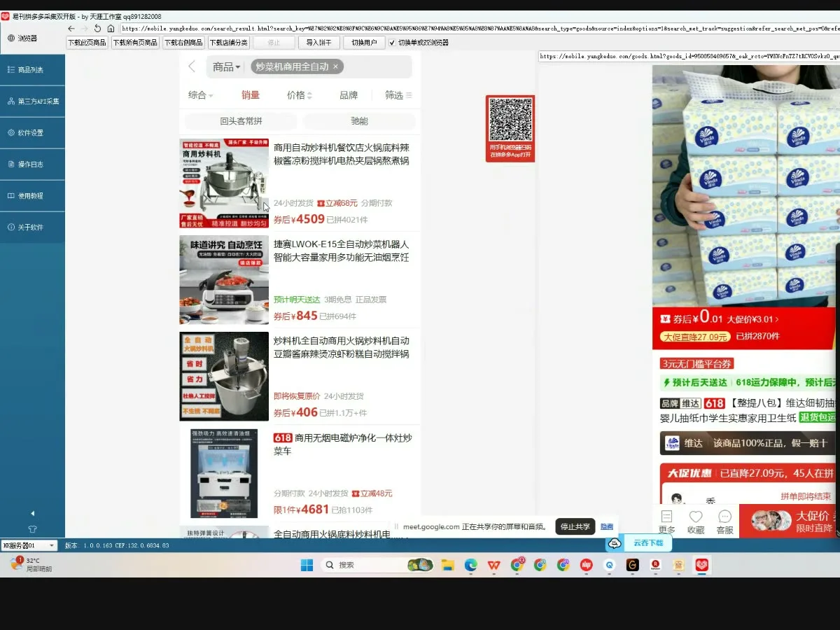Image resolution: width=840 pixels, height=630 pixels.
Task: Sort results by 销量
Action: 251,95
